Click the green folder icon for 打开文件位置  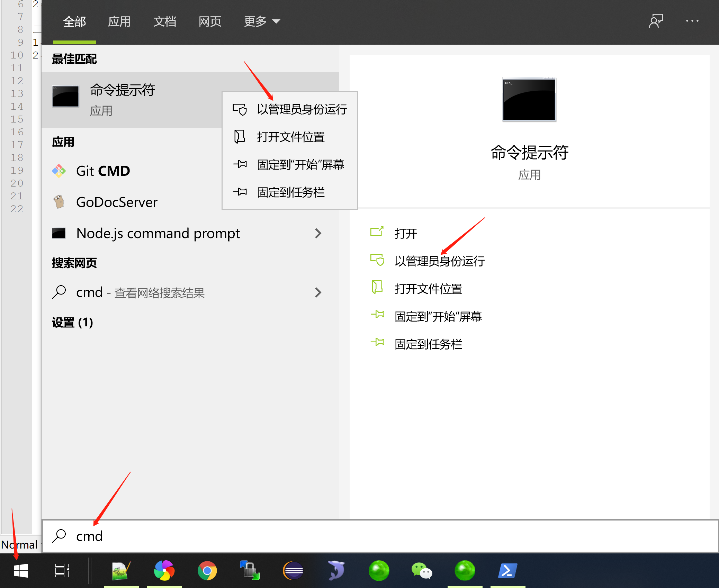[x=377, y=287]
